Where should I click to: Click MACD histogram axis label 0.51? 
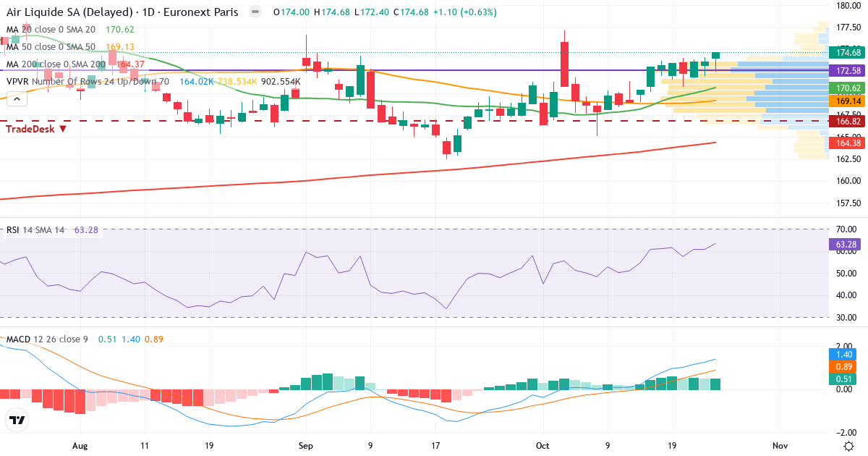843,379
